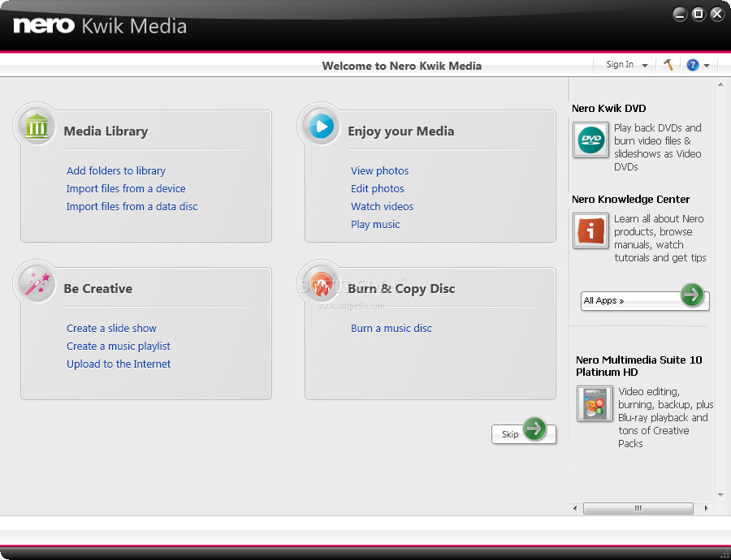
Task: Click the sidebar horizontal scrollbar thumb
Action: [x=638, y=508]
